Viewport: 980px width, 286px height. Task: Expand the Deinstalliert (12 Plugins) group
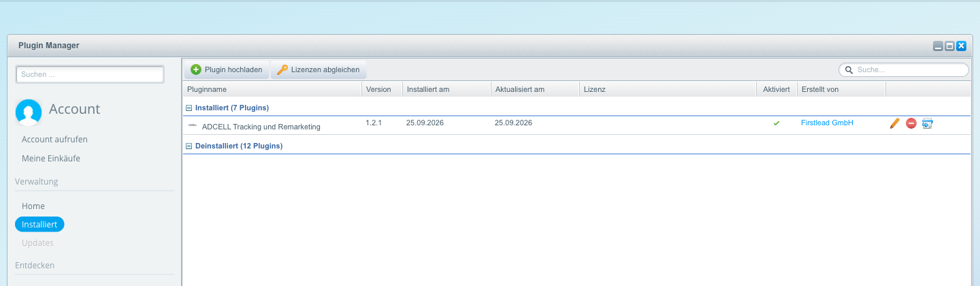click(x=189, y=146)
